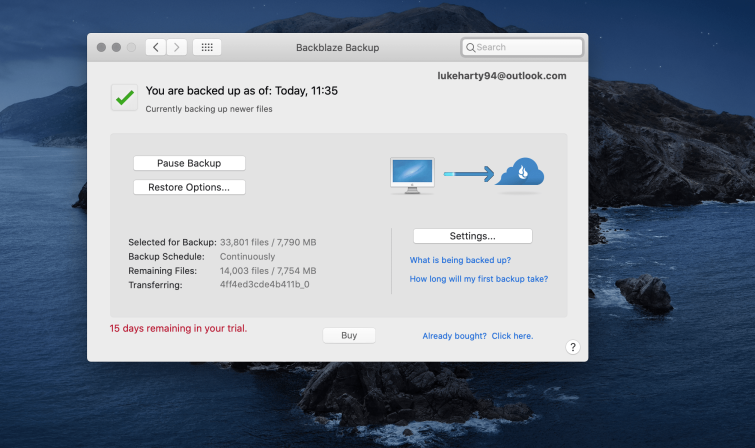Viewport: 755px width, 448px height.
Task: Open 'What is being backed up?' link
Action: tap(460, 260)
